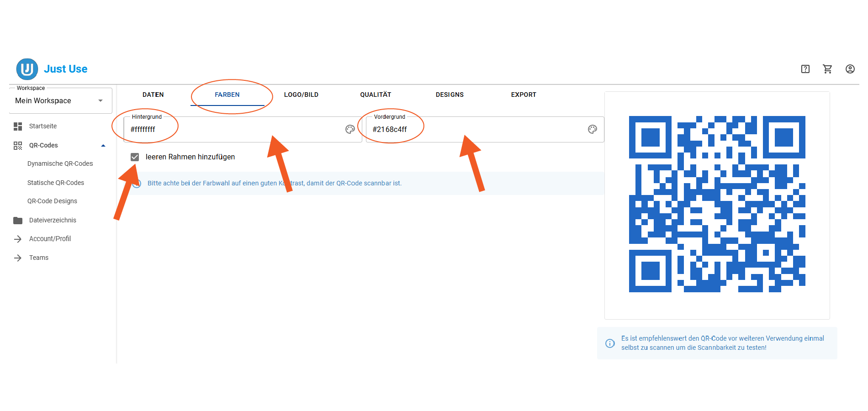Switch to the DATEN tab
Viewport: 868px width, 411px height.
(153, 95)
